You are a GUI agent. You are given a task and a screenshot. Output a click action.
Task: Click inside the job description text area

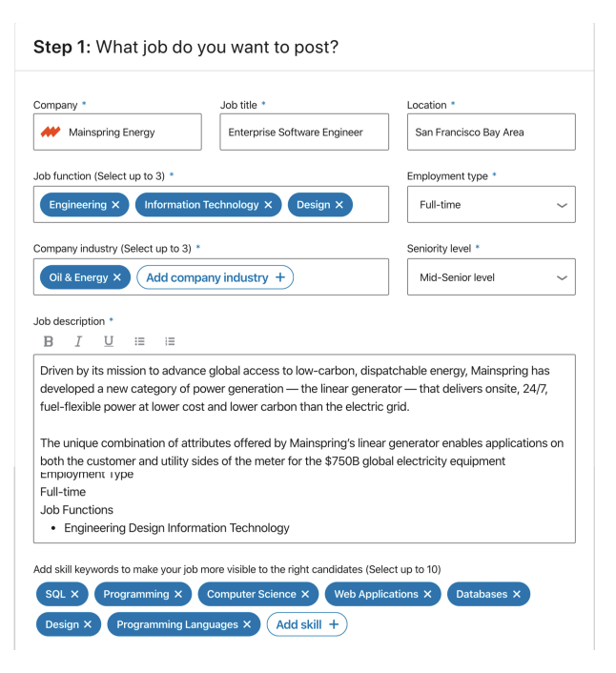[x=304, y=449]
